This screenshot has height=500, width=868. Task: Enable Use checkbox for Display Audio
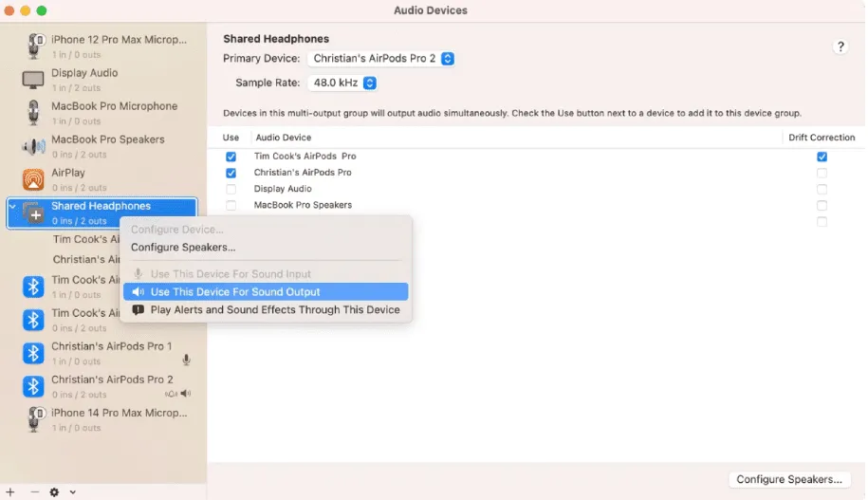pos(231,189)
